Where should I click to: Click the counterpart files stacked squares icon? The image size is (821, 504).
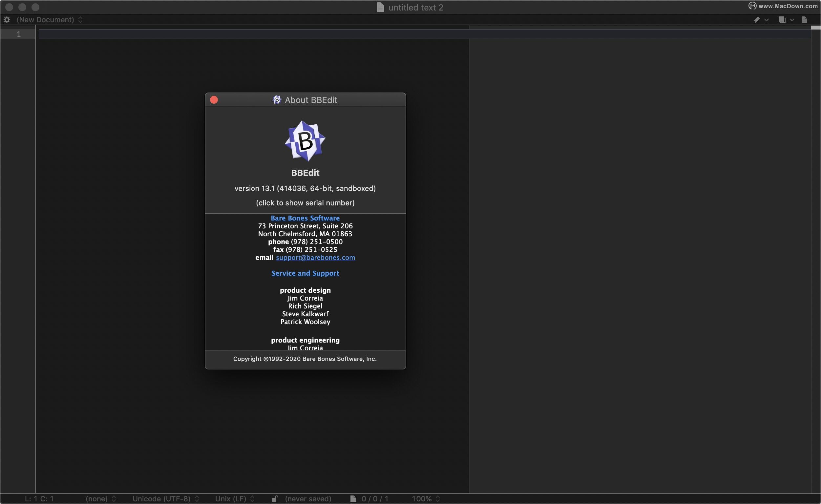coord(782,20)
